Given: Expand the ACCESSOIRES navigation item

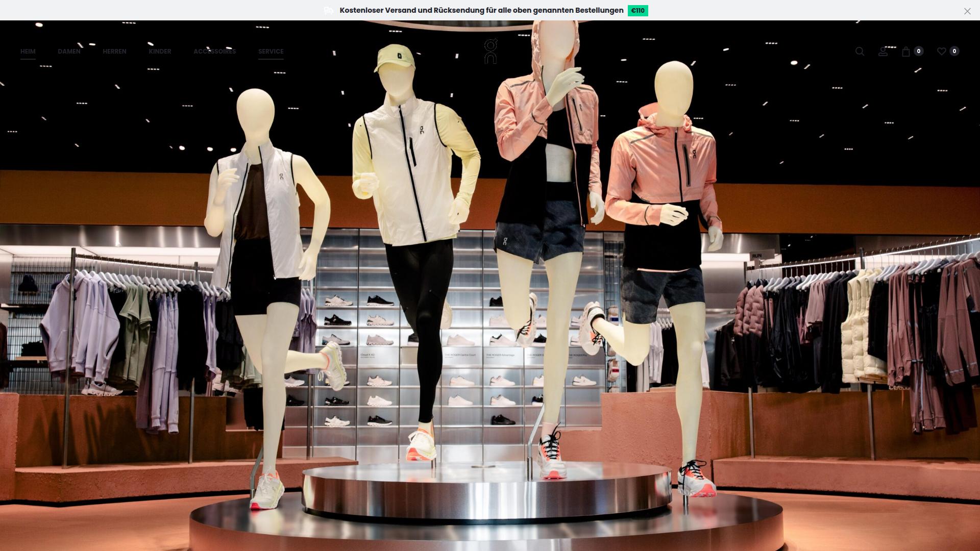Looking at the screenshot, I should pyautogui.click(x=214, y=52).
